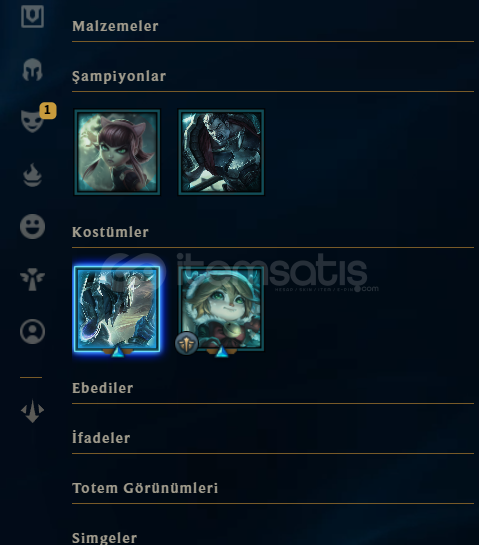Select the eternals flame sidebar icon
The image size is (479, 545).
coord(32,175)
